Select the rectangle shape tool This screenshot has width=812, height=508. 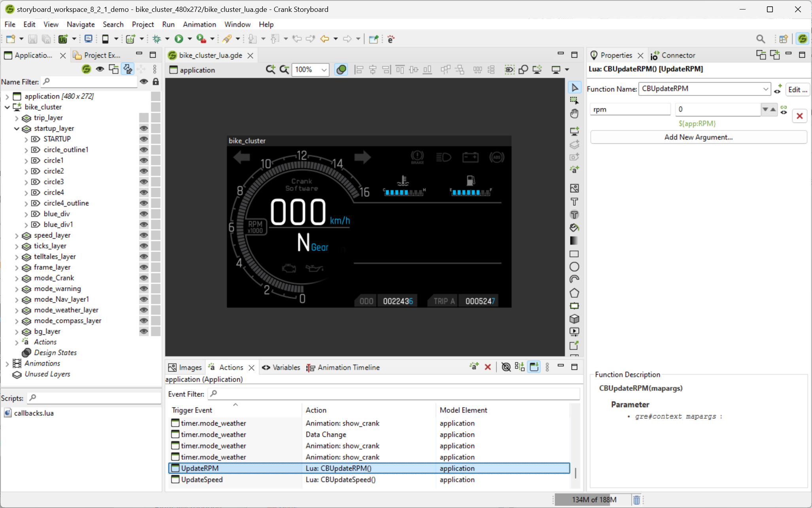tap(574, 254)
